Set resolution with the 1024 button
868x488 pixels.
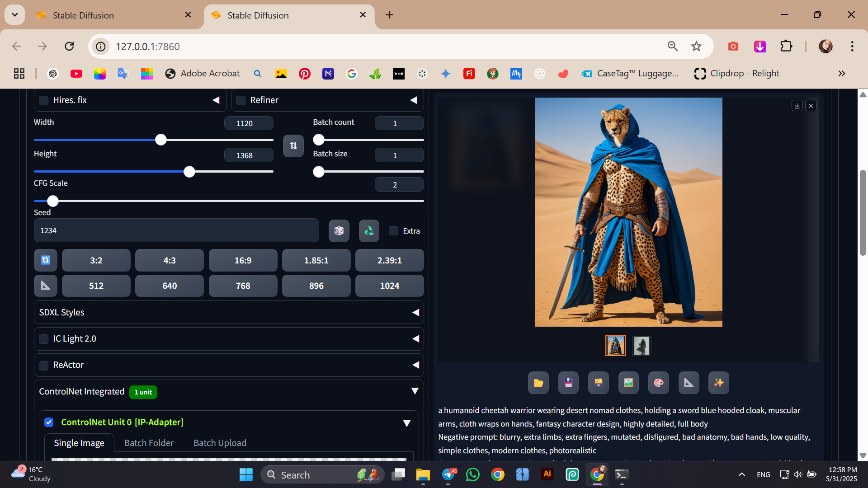click(x=389, y=286)
